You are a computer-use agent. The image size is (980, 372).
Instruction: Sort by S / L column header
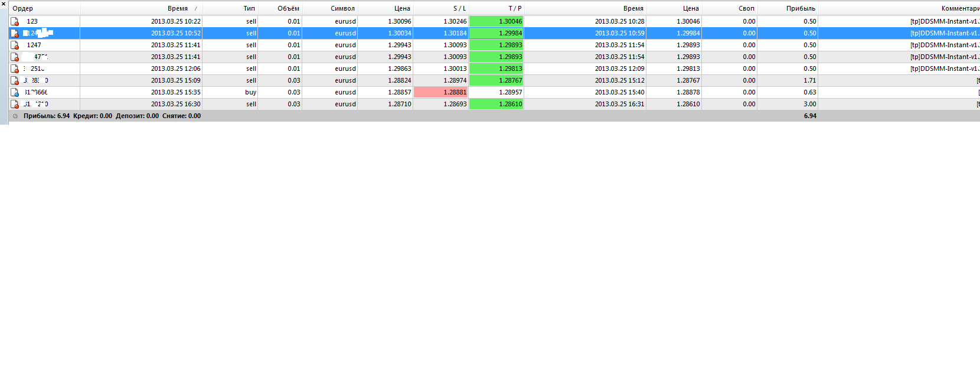click(x=459, y=8)
